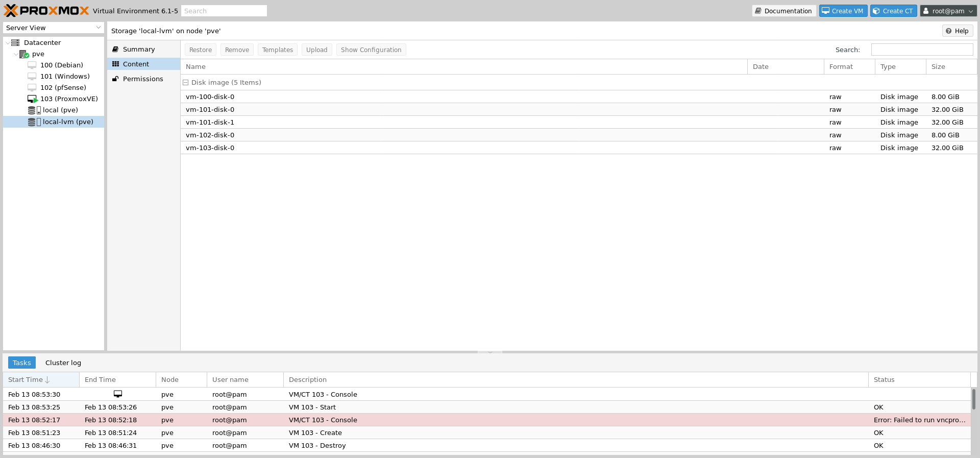Click the Create CT button
Screen dimensions: 980x458
pyautogui.click(x=894, y=11)
